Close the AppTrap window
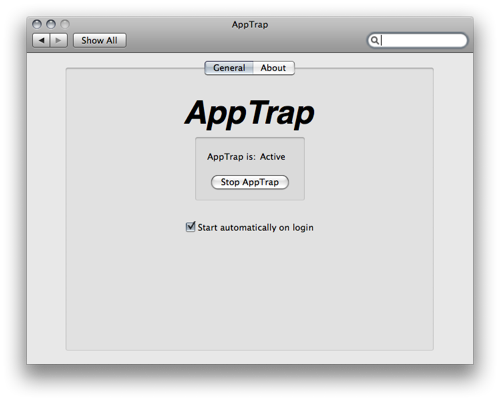 click(x=37, y=24)
